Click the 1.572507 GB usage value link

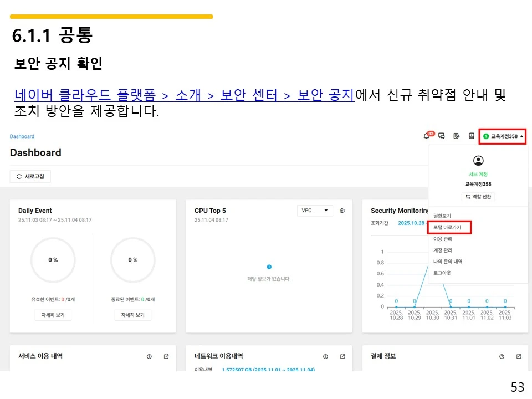pyautogui.click(x=233, y=369)
